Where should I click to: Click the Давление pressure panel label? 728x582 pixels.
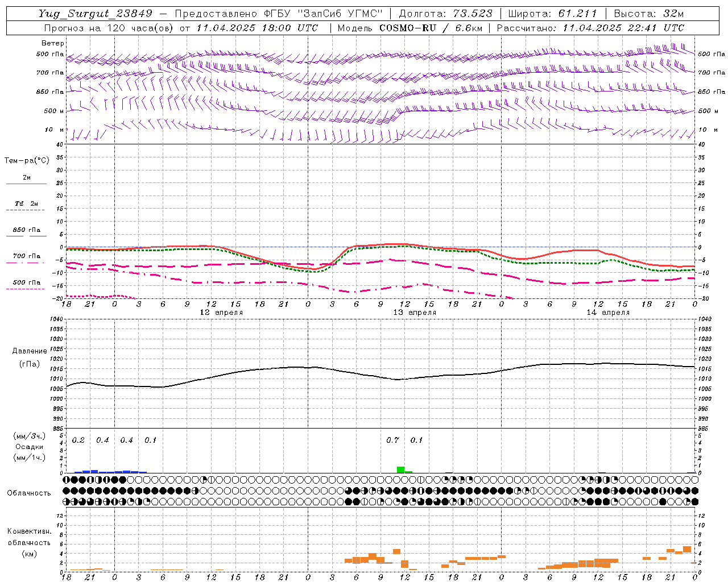coord(30,351)
